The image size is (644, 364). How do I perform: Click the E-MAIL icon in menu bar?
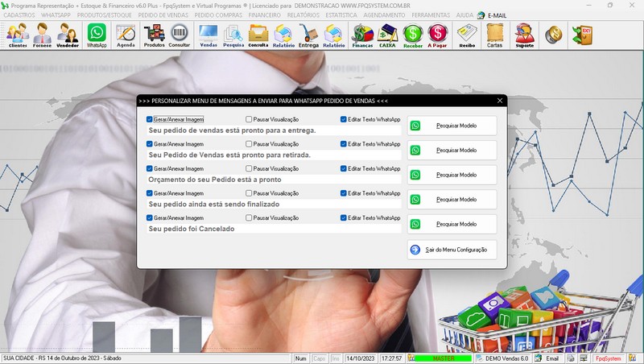click(481, 15)
